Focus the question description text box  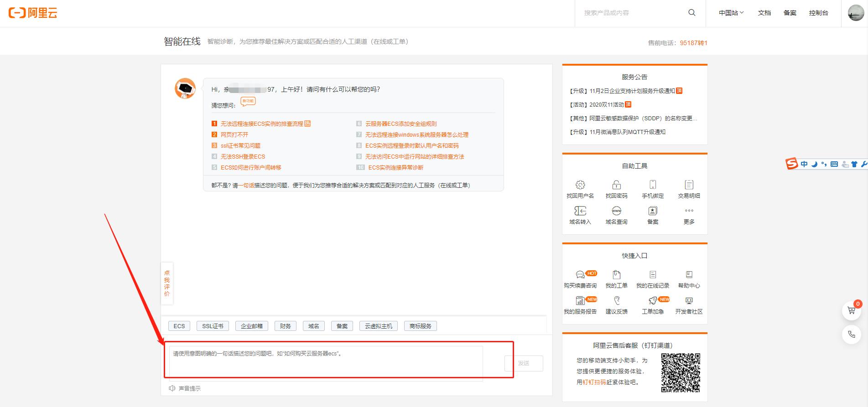[x=326, y=363]
